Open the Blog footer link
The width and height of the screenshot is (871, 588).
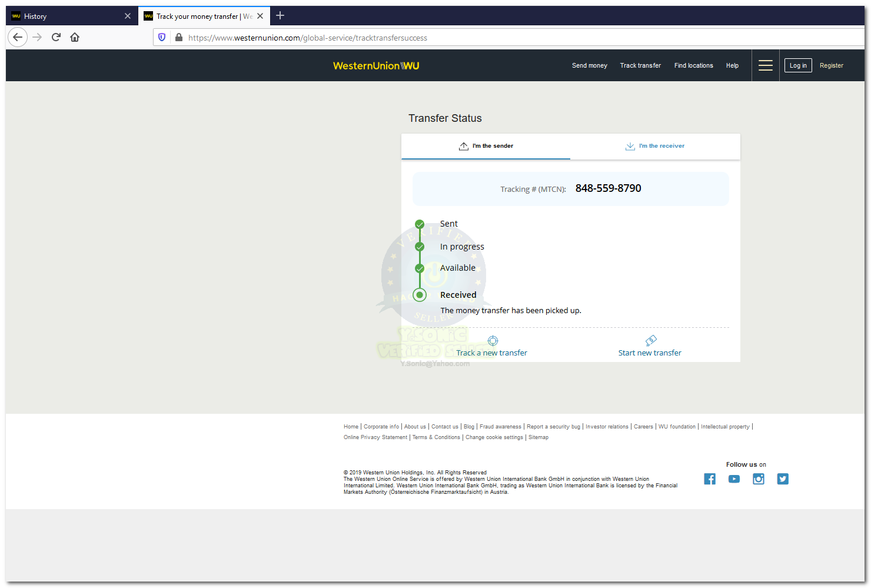coord(469,427)
